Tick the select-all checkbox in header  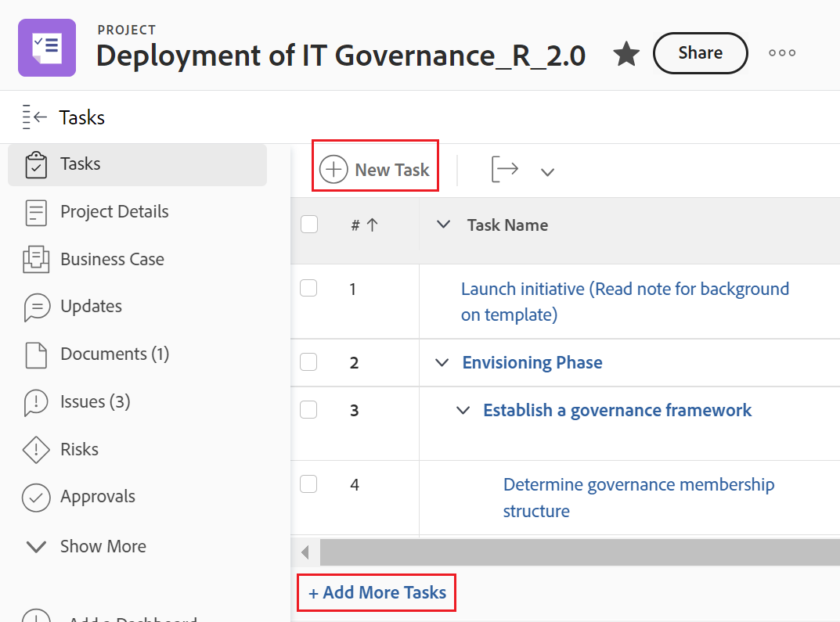(x=309, y=225)
